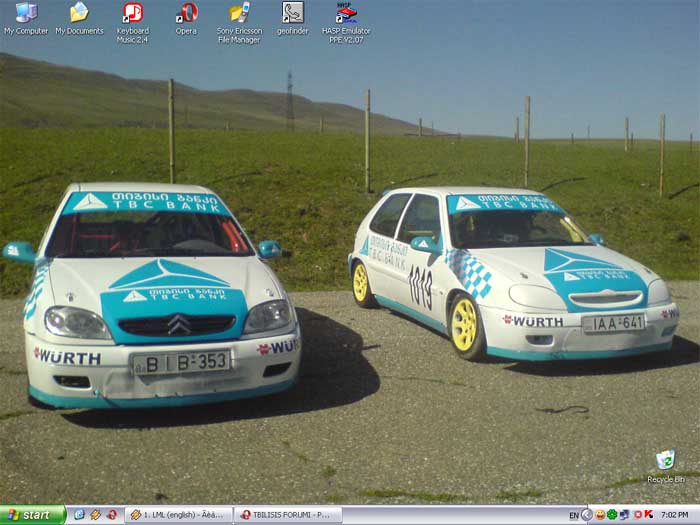Viewport: 700px width, 525px height.
Task: Open the EN language indicator
Action: 574,515
